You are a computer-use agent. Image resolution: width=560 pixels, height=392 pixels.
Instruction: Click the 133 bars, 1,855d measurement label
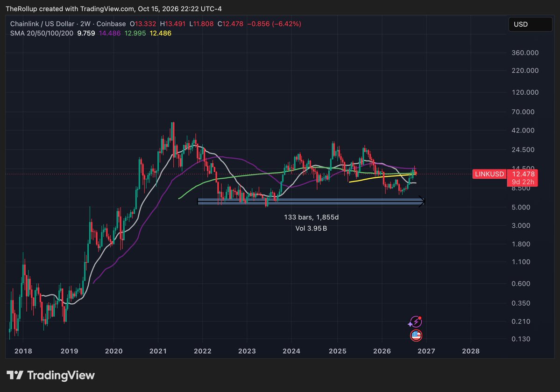coord(311,217)
